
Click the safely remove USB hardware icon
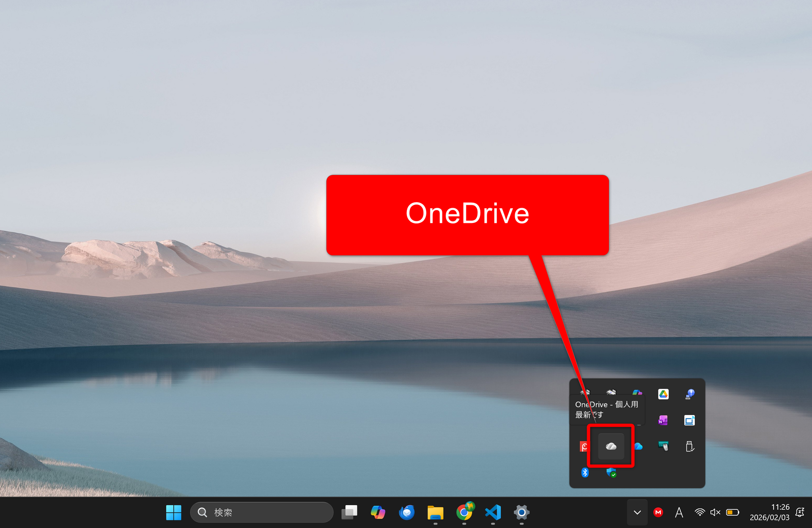(689, 446)
